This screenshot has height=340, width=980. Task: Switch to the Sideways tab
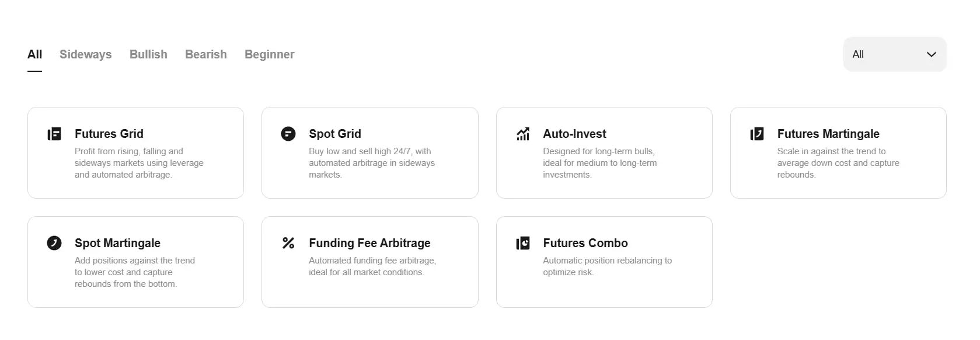click(86, 54)
